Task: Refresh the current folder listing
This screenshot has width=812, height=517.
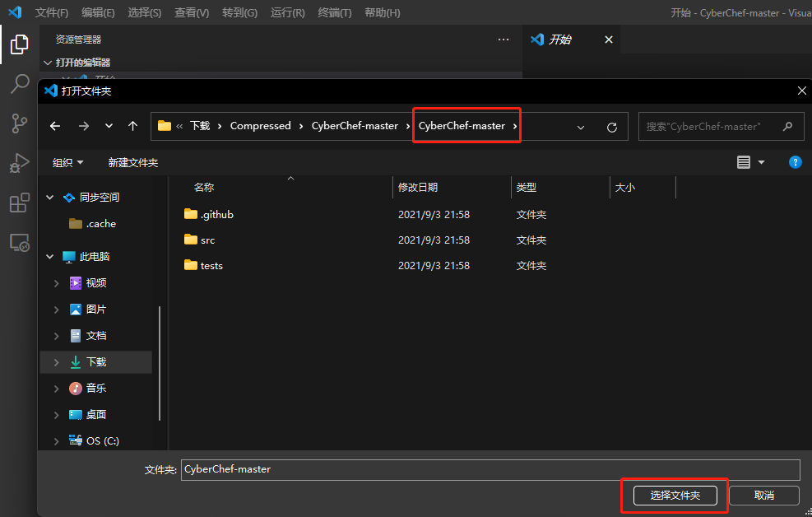Action: click(611, 127)
